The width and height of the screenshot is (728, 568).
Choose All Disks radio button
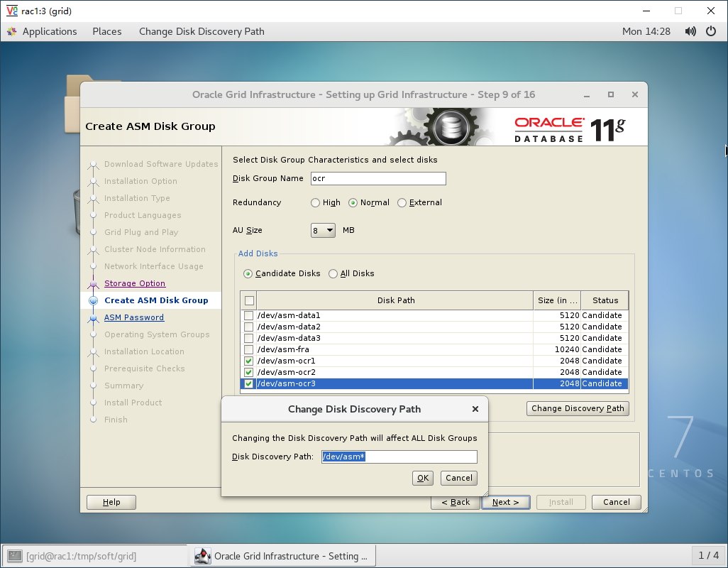click(x=333, y=273)
